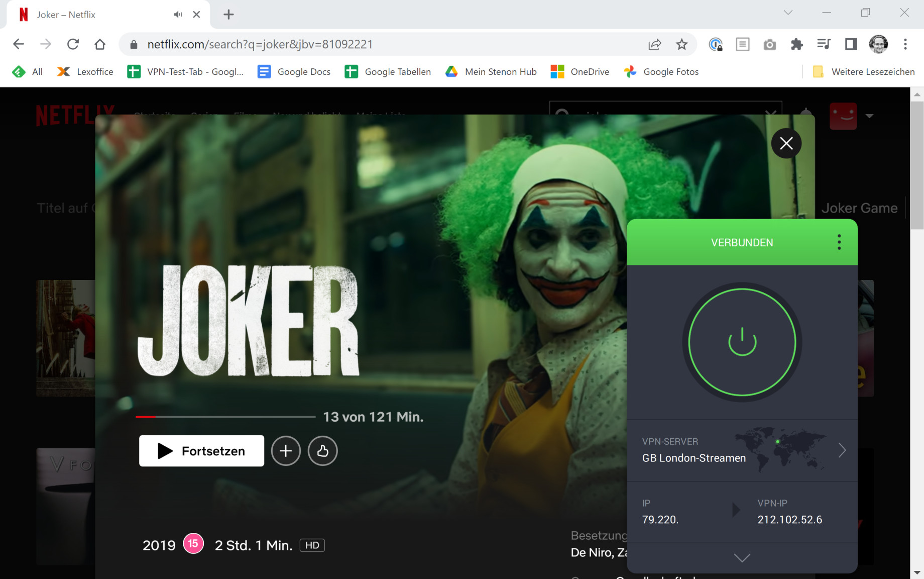Close the Joker detail popup
The width and height of the screenshot is (924, 579).
pos(786,143)
